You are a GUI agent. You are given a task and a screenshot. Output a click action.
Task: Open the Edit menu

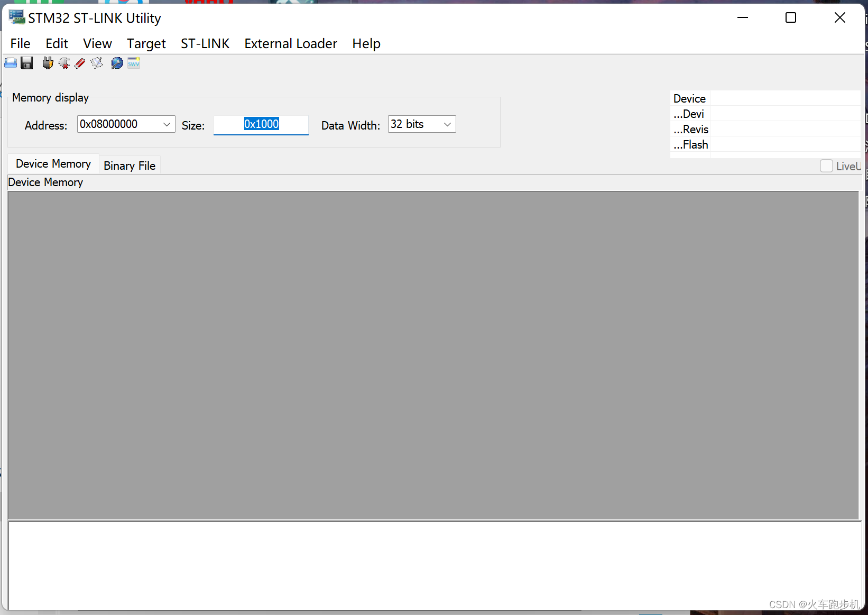(57, 43)
